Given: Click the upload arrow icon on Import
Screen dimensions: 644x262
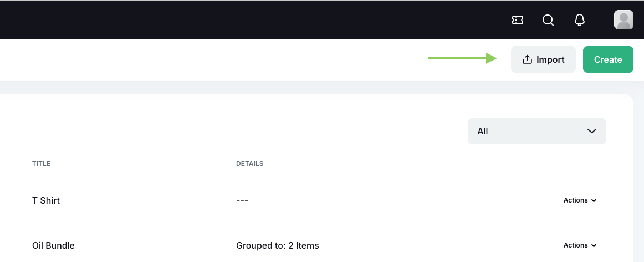Looking at the screenshot, I should tap(527, 59).
